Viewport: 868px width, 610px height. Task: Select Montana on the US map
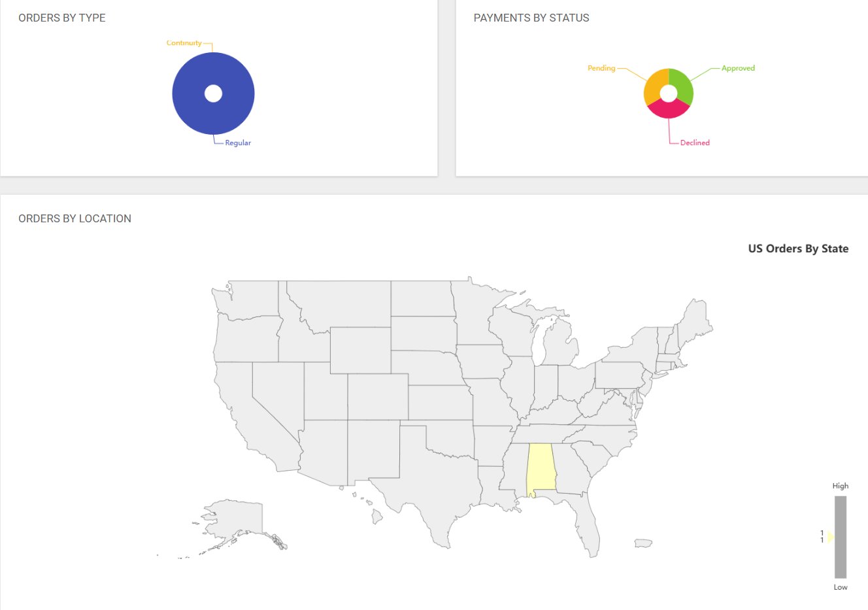[x=340, y=304]
